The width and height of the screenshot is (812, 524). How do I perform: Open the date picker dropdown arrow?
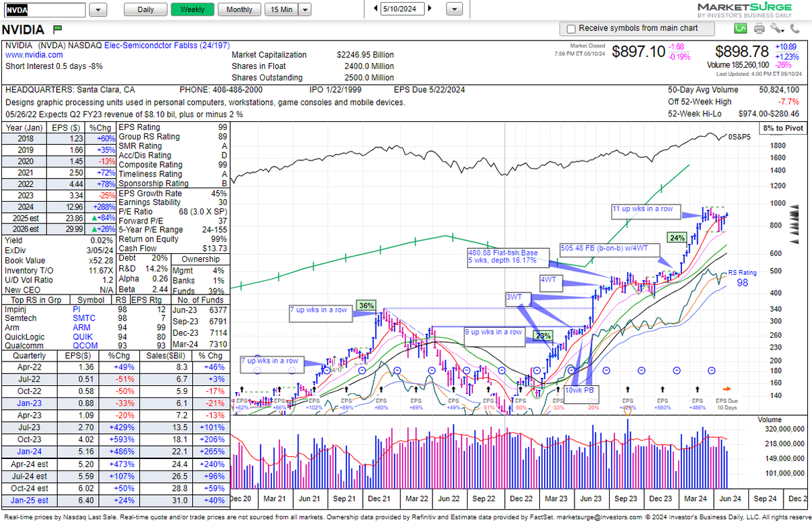[454, 9]
